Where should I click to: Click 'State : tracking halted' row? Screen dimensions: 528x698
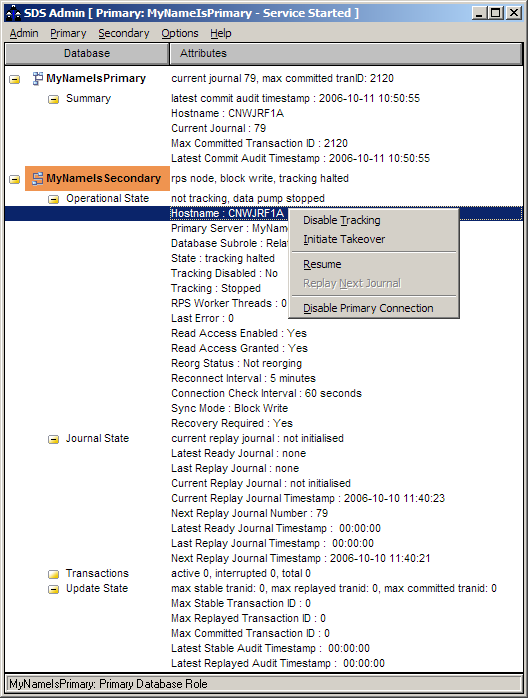pos(223,258)
